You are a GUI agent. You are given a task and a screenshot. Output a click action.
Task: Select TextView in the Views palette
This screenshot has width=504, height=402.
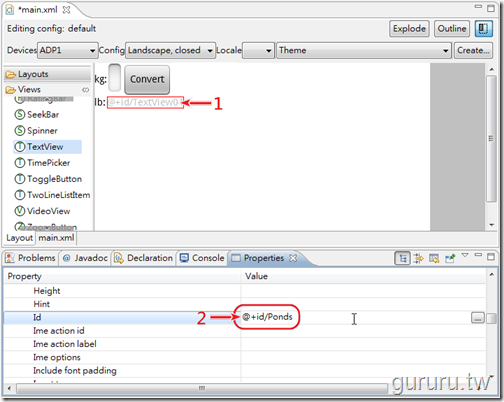pos(47,147)
